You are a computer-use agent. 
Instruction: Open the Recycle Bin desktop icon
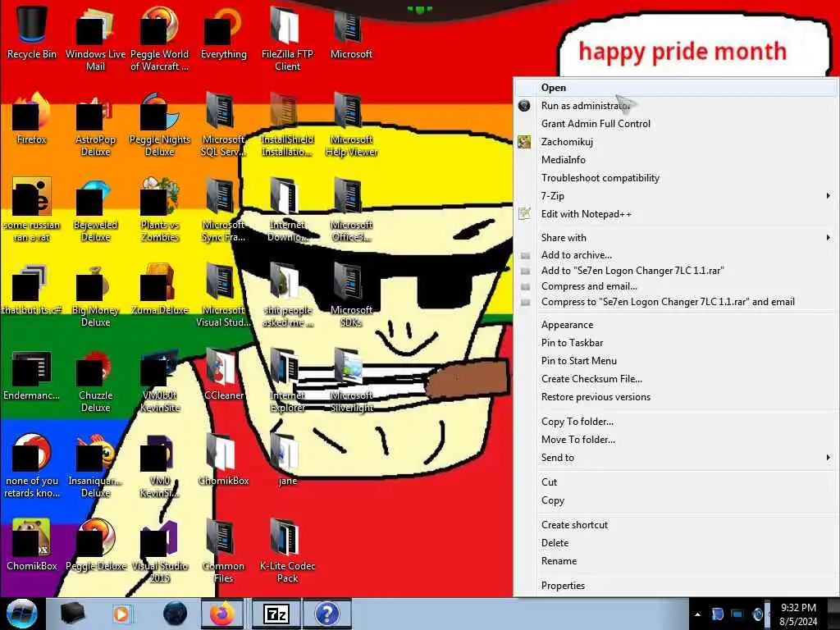coord(32,32)
